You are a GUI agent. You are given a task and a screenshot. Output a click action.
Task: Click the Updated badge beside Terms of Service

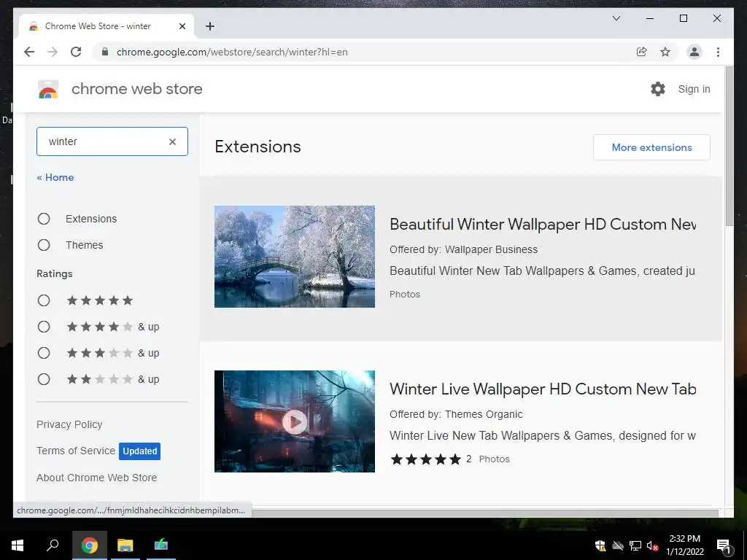[139, 451]
